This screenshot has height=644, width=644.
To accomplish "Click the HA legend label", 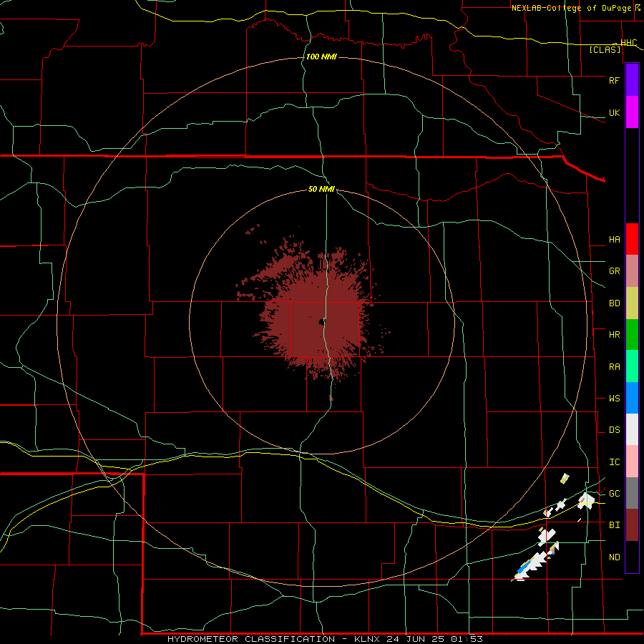I will click(x=614, y=240).
